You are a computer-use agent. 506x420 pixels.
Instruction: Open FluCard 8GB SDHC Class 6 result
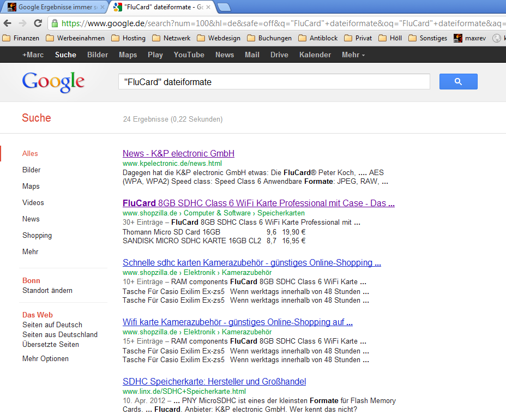click(x=258, y=203)
